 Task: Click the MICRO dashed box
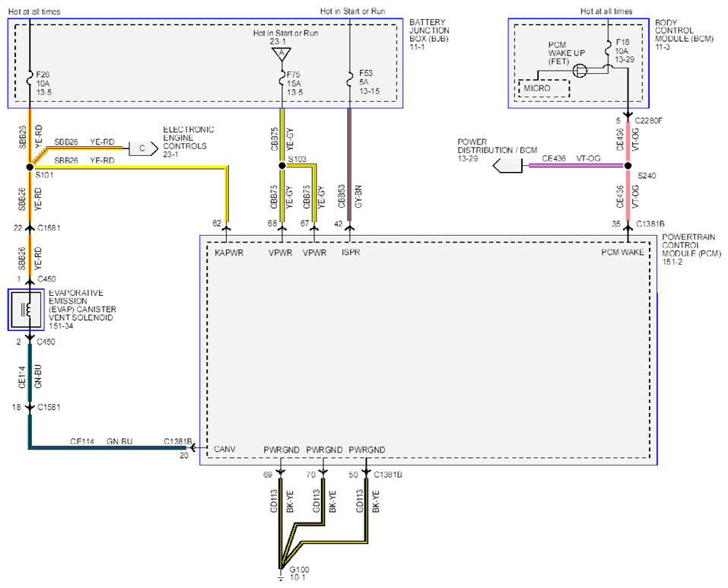pyautogui.click(x=544, y=88)
